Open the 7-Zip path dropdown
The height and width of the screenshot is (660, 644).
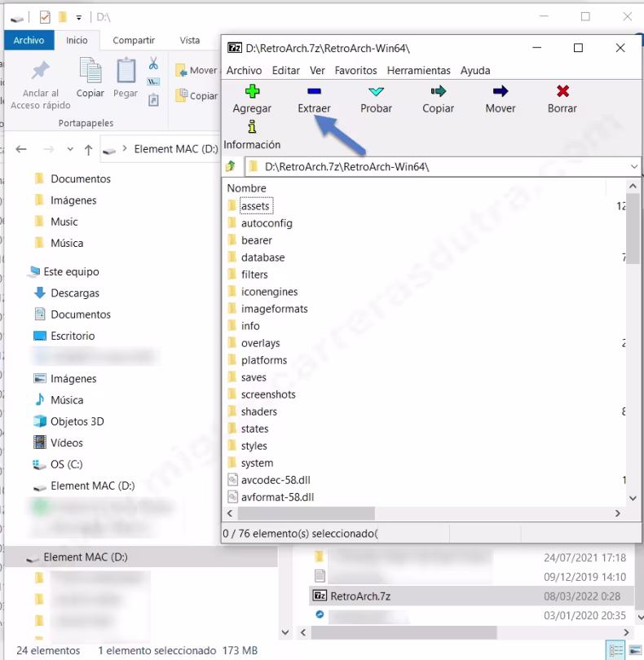pos(634,167)
